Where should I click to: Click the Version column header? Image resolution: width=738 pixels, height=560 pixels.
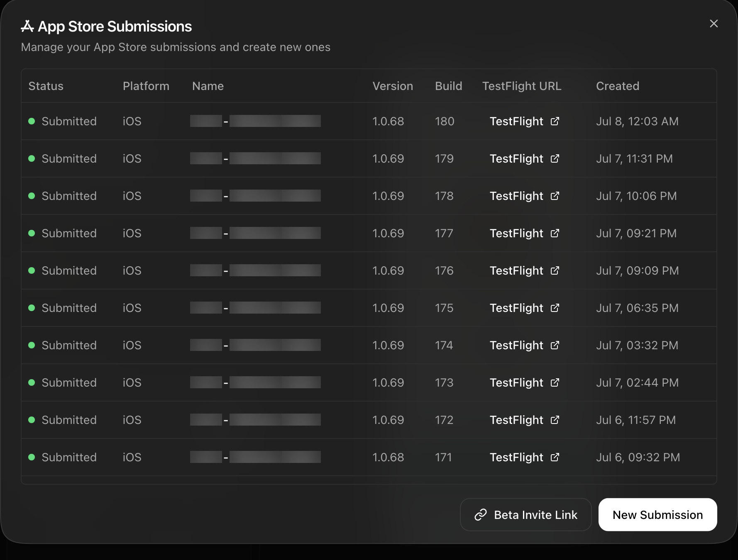[393, 86]
